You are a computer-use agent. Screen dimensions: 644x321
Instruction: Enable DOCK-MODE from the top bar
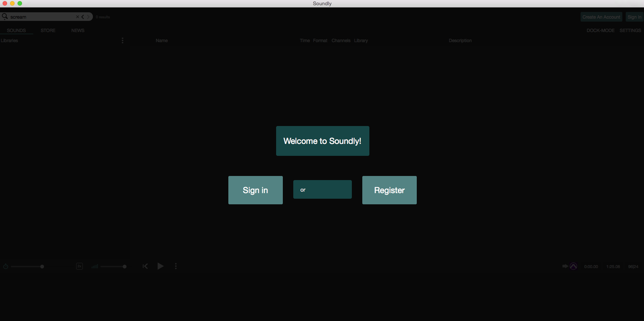[600, 31]
